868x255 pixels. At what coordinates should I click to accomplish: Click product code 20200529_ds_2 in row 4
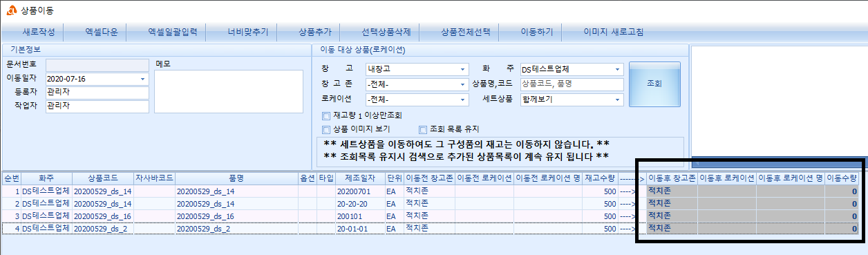[102, 229]
